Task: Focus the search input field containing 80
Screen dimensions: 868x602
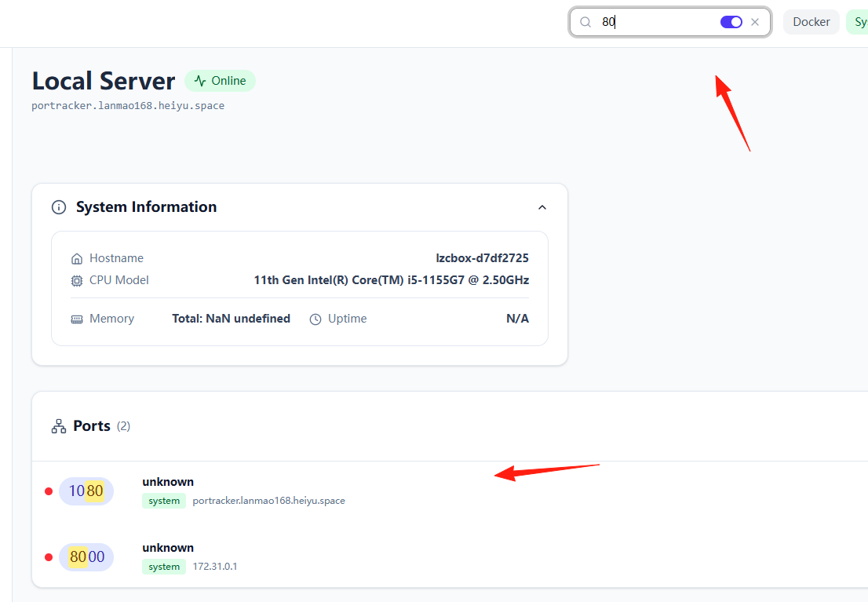Action: click(656, 22)
